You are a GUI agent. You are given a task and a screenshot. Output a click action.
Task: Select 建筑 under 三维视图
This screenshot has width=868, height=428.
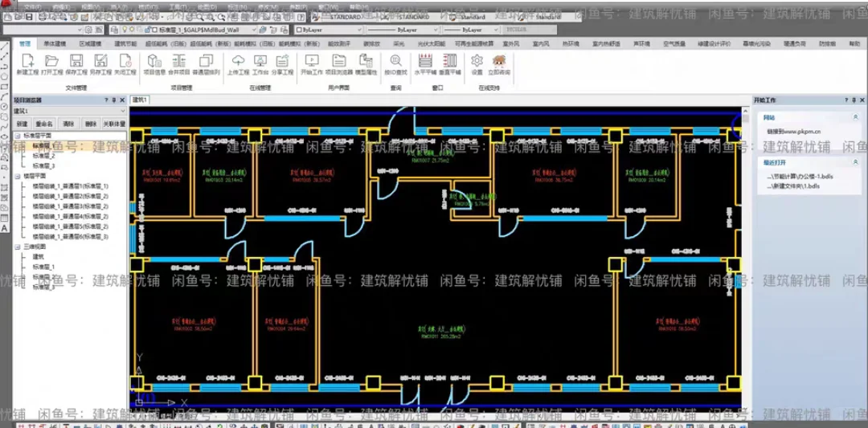[39, 257]
